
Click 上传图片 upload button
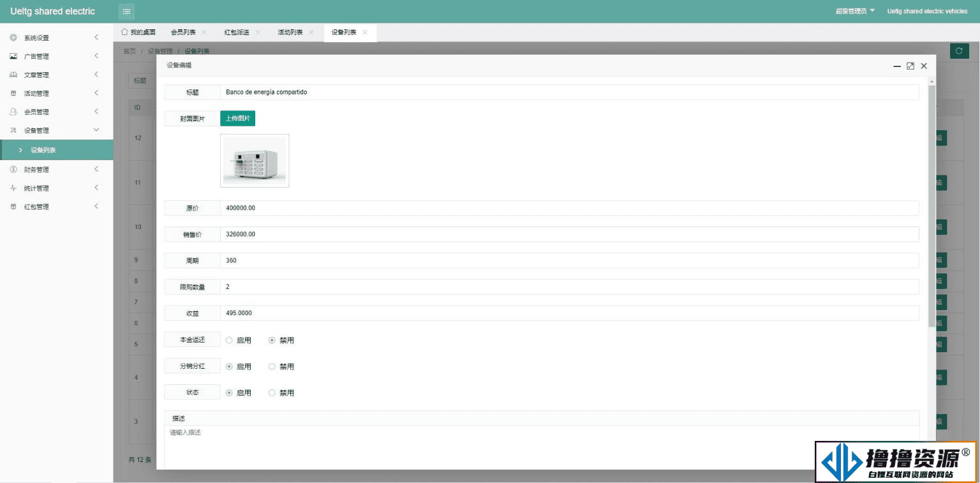(237, 119)
